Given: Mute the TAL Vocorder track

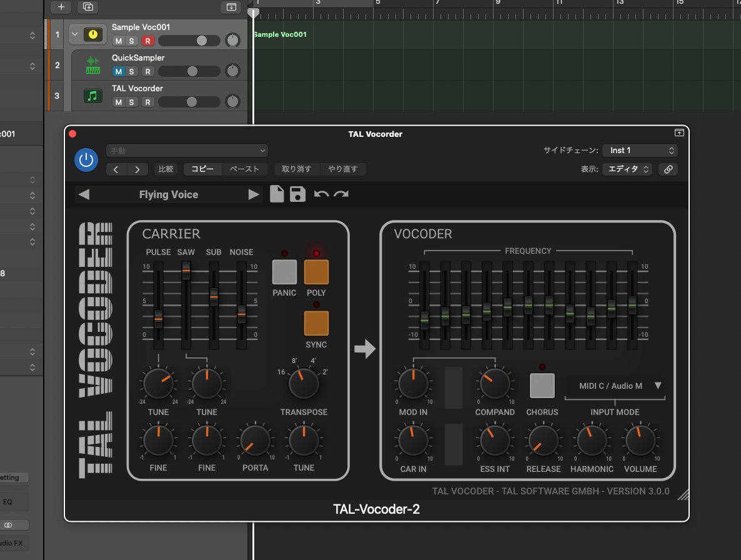Looking at the screenshot, I should click(x=119, y=102).
